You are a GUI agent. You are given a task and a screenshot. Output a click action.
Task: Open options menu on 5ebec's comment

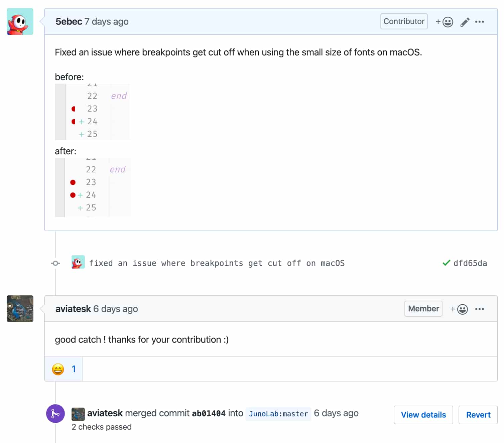click(480, 22)
